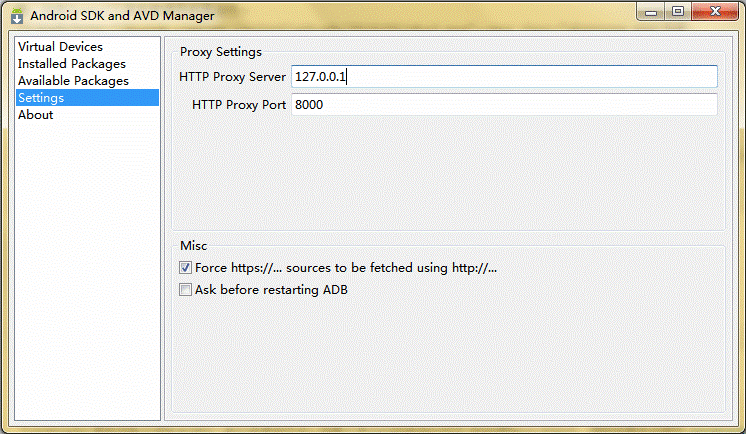746x434 pixels.
Task: Focus the HTTP Proxy Server text field
Action: tap(504, 77)
